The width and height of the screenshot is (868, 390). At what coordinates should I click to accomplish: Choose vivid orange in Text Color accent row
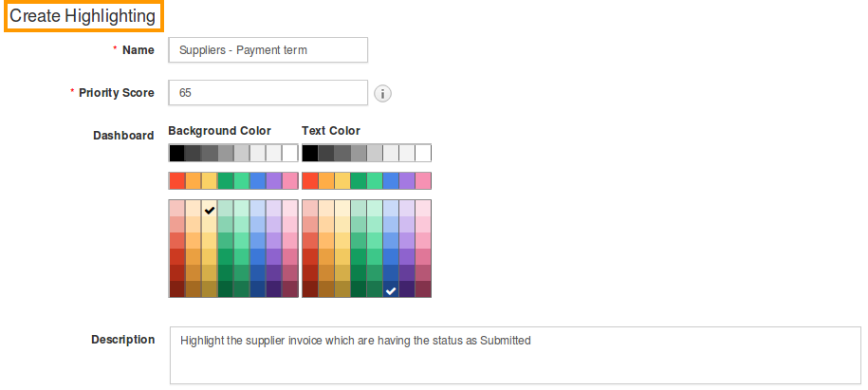point(326,180)
